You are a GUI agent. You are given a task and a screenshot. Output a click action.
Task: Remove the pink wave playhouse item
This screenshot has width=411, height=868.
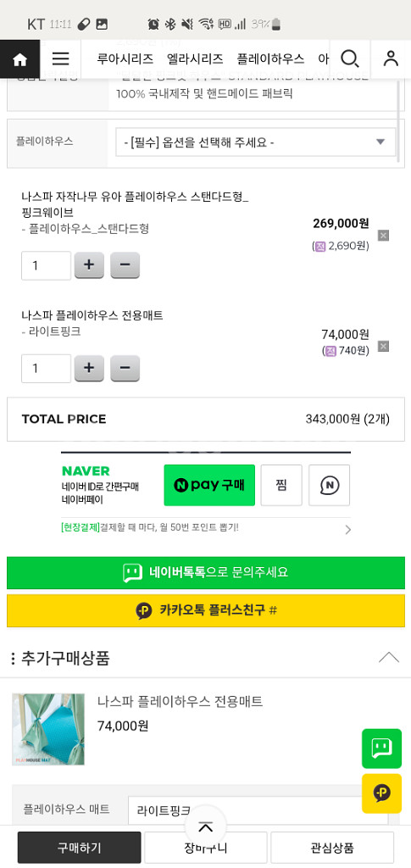pos(383,236)
